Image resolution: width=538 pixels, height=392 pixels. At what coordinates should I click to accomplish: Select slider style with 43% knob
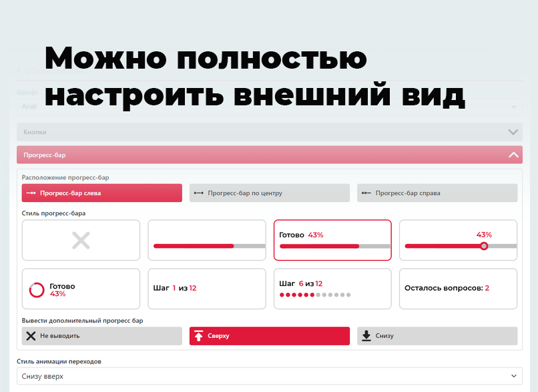point(458,241)
